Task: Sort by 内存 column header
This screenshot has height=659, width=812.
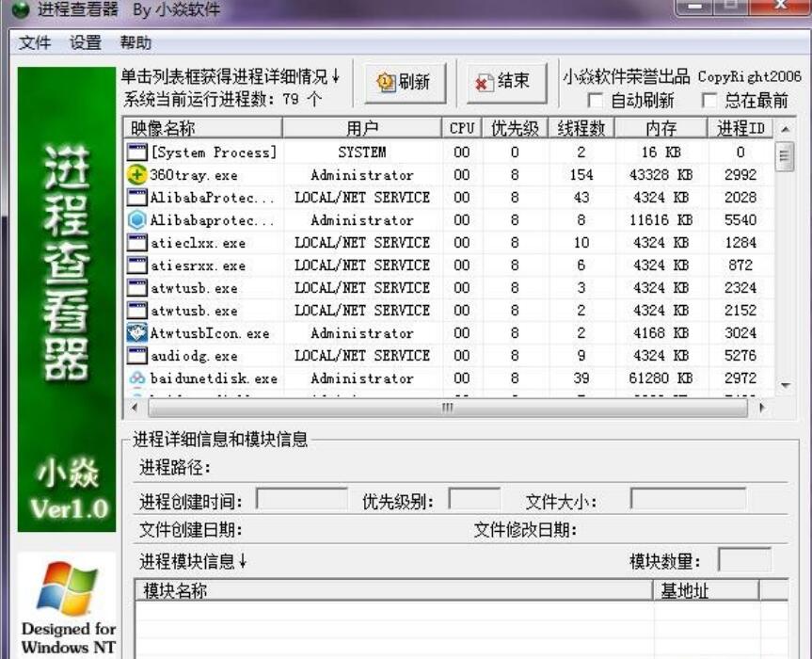Action: pos(661,128)
